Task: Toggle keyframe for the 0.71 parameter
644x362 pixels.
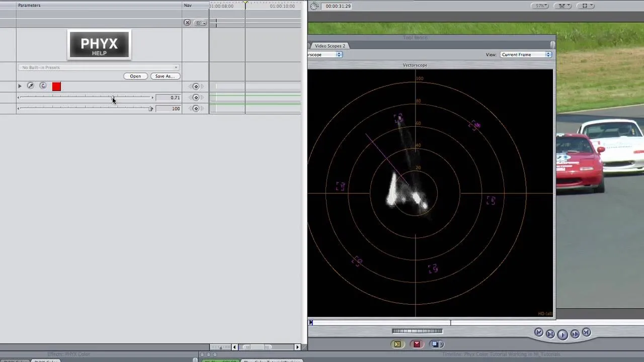Action: point(196,98)
